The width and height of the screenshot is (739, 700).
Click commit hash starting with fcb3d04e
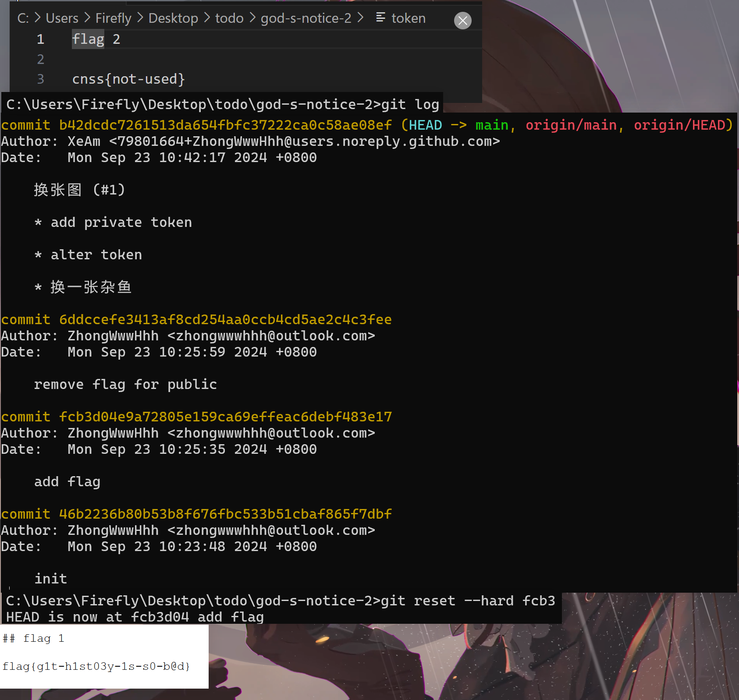pos(225,417)
